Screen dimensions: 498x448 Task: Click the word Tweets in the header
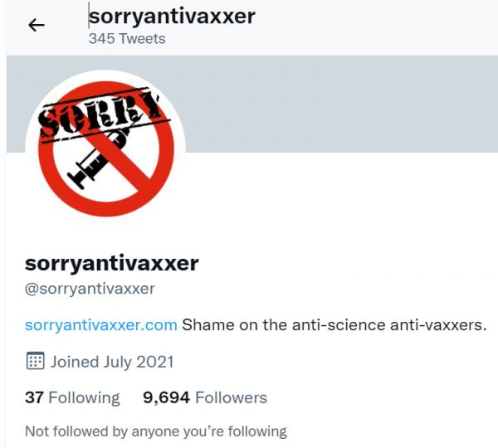[142, 39]
